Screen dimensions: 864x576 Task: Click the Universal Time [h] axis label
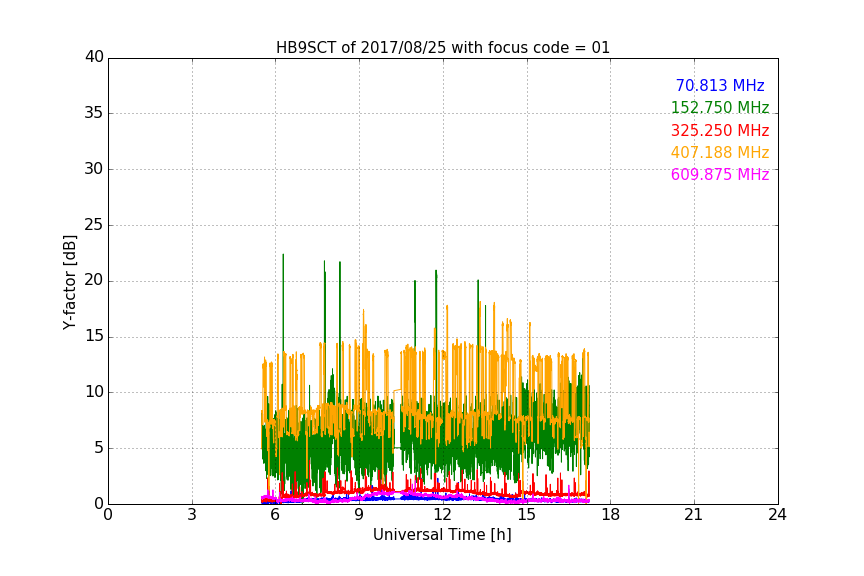click(x=442, y=535)
